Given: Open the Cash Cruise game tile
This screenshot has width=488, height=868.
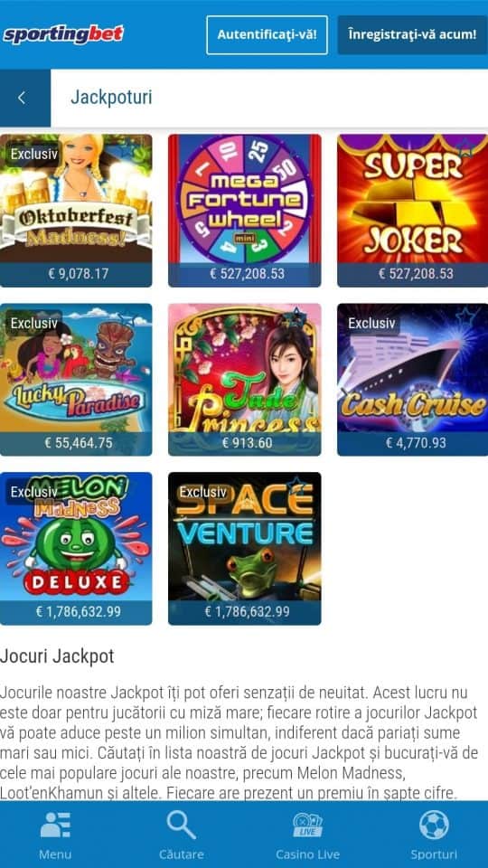Looking at the screenshot, I should tap(413, 379).
